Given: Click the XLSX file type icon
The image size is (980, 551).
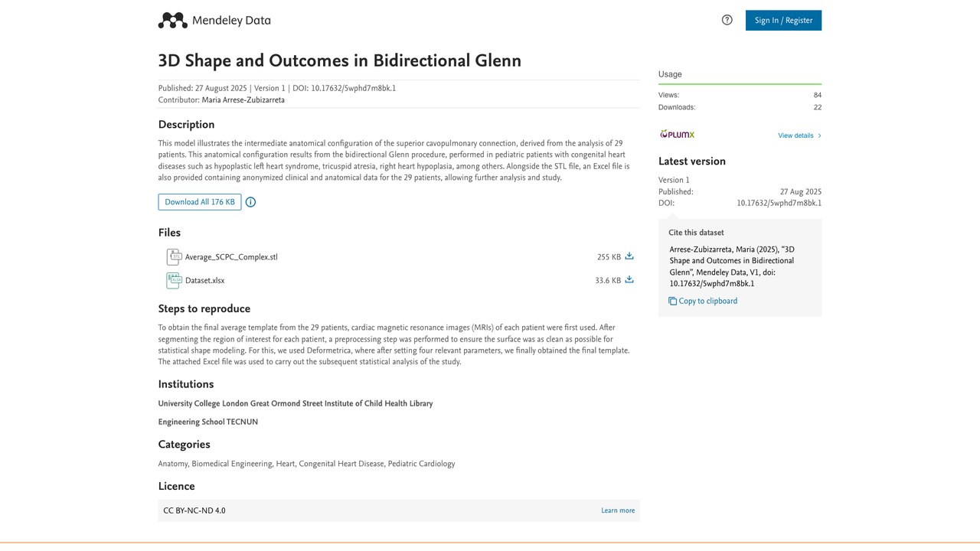Looking at the screenshot, I should coord(174,281).
